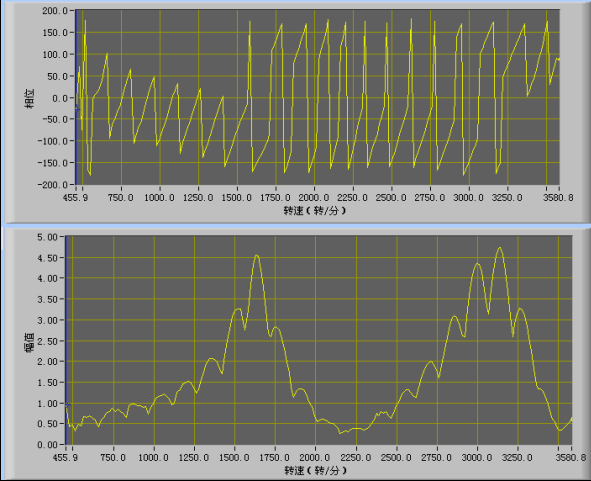Click the 5.00 top label of amplitude y-axis
The width and height of the screenshot is (591, 481).
[x=47, y=237]
